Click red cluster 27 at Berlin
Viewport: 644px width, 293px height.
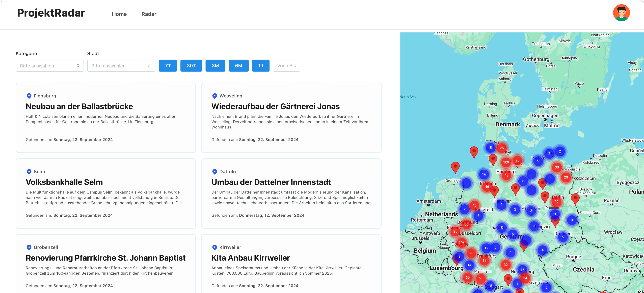pyautogui.click(x=556, y=202)
